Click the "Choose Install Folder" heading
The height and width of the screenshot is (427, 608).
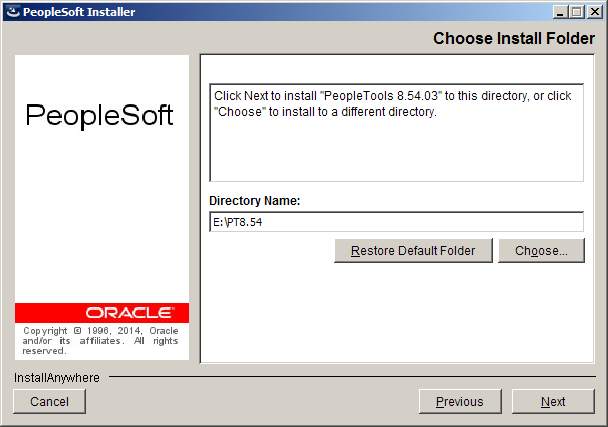tap(514, 38)
